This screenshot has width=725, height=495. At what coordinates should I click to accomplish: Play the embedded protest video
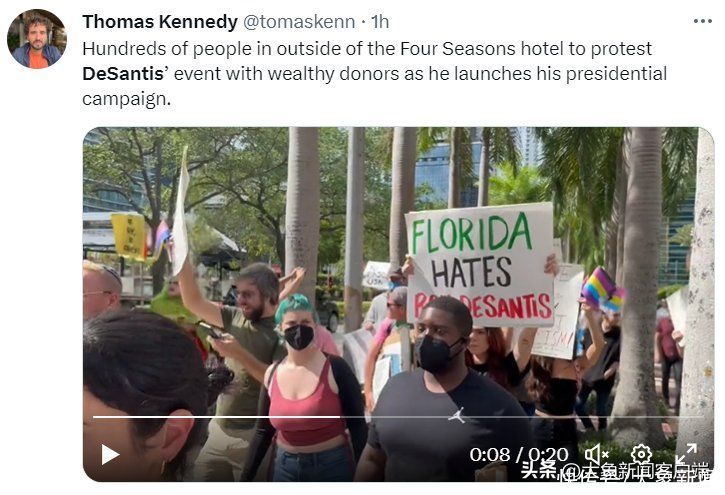pos(110,454)
